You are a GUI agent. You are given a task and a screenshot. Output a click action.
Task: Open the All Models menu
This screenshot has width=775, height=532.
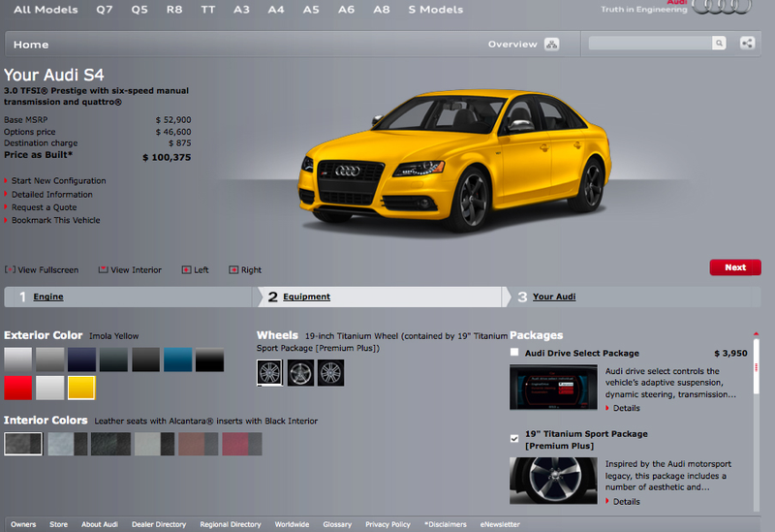[x=46, y=10]
